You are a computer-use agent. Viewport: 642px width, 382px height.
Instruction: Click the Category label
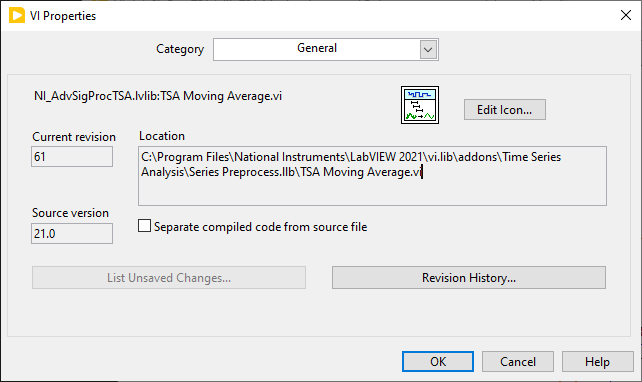pos(180,49)
